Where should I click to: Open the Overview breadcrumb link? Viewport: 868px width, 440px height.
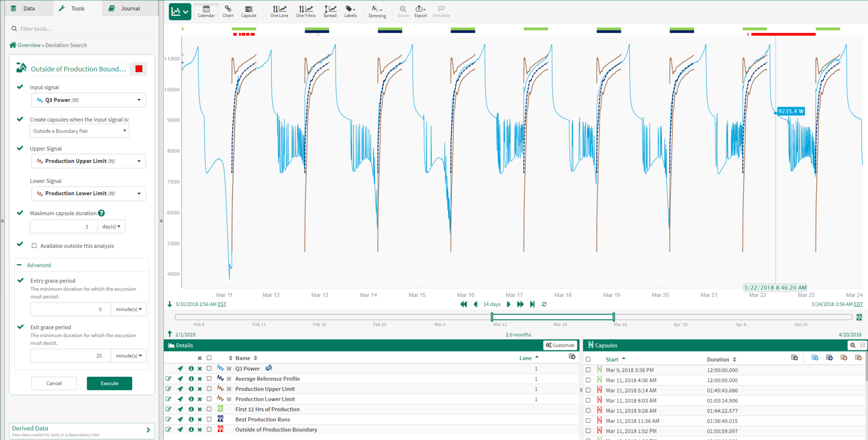29,45
